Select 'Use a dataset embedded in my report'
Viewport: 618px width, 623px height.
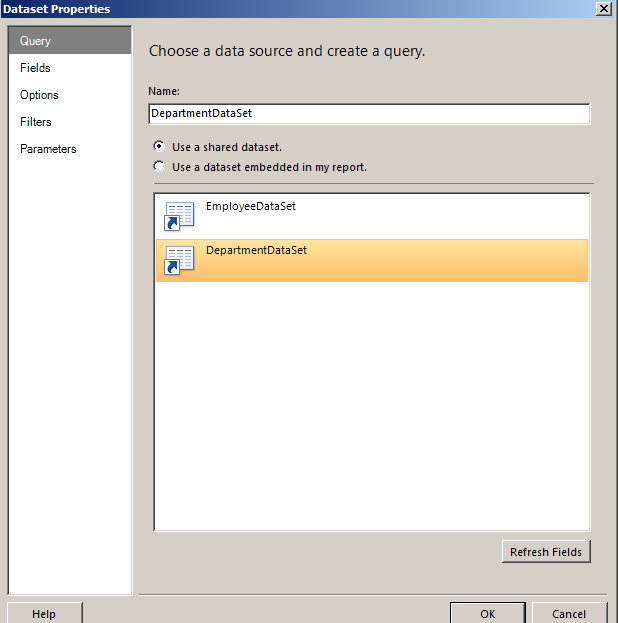point(159,166)
